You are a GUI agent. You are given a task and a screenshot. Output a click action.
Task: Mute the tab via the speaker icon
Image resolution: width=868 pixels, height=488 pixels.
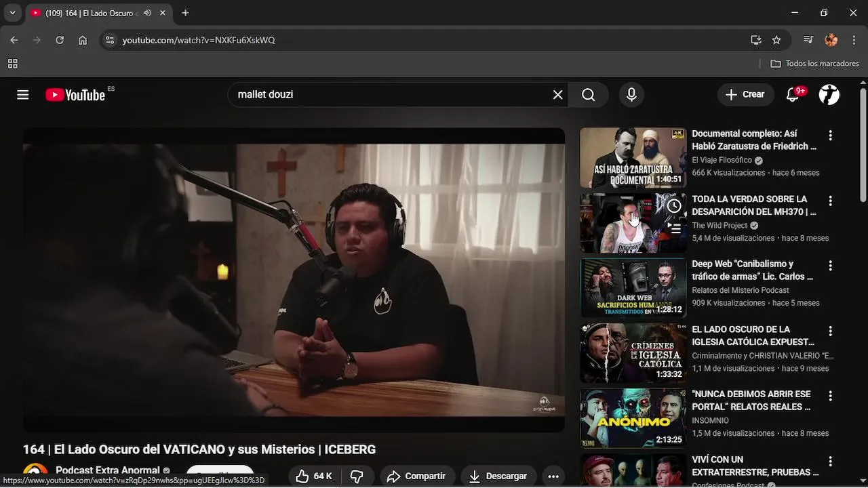click(147, 13)
